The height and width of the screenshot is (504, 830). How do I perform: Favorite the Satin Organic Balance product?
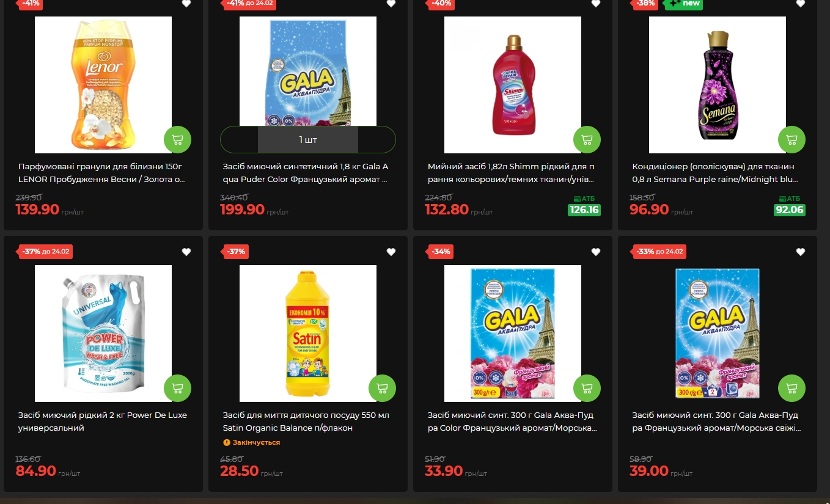(x=391, y=252)
